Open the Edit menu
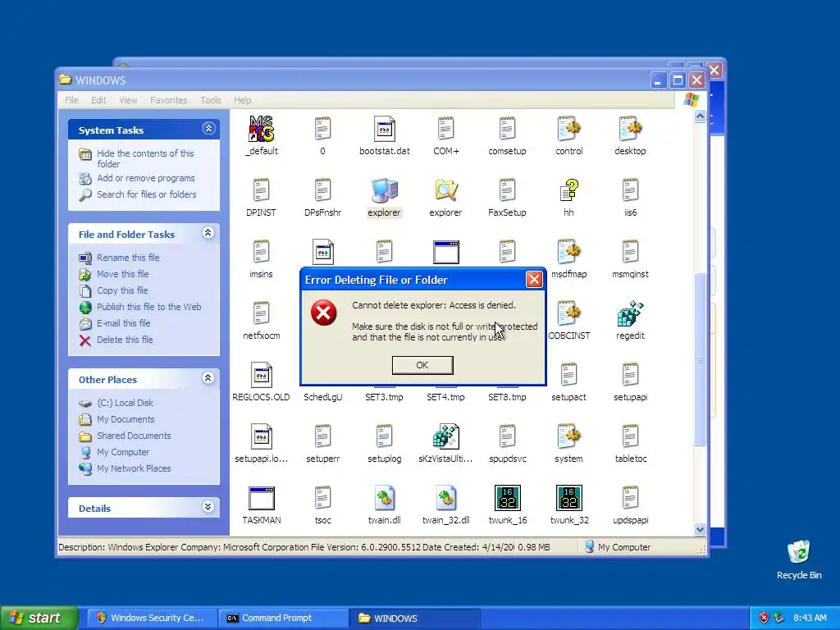The image size is (840, 630). tap(98, 100)
